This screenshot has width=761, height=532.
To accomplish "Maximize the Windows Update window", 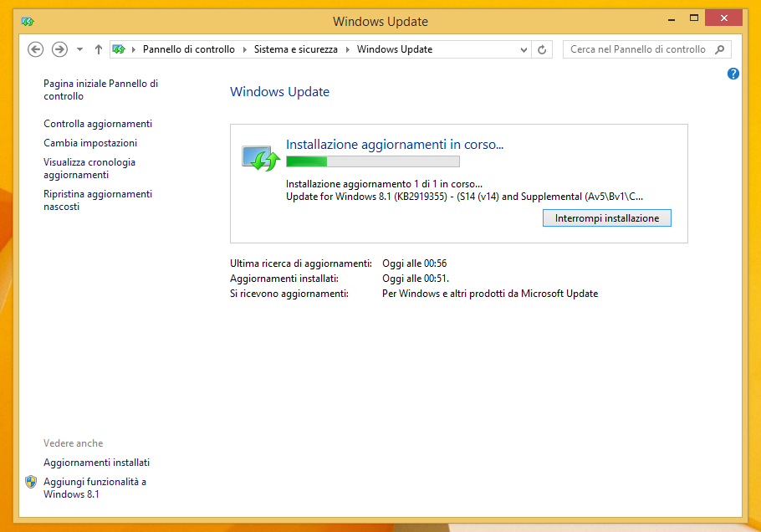I will [694, 18].
